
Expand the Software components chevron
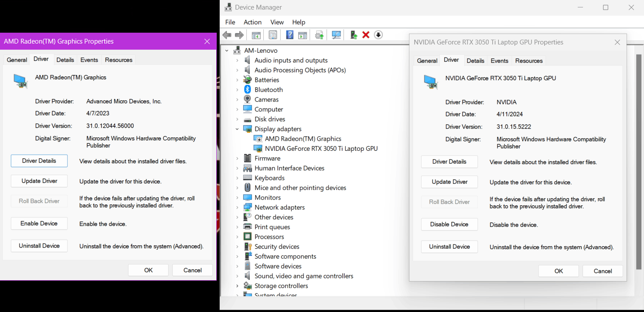point(237,256)
